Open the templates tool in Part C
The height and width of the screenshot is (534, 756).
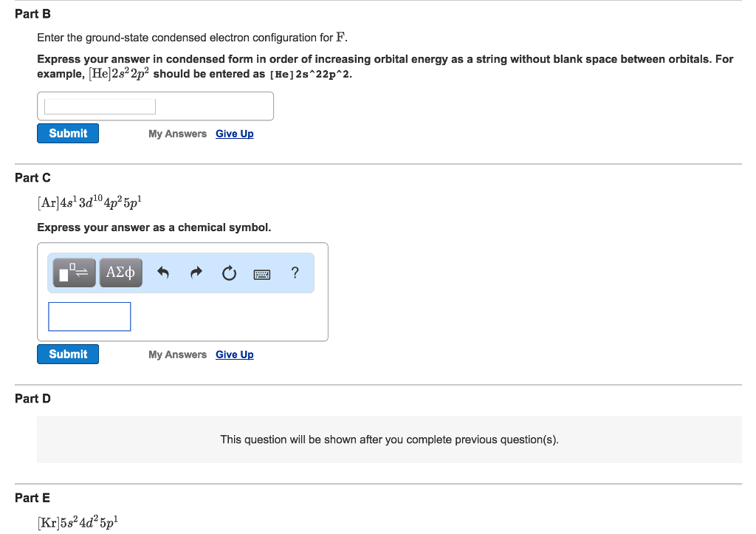click(x=75, y=273)
